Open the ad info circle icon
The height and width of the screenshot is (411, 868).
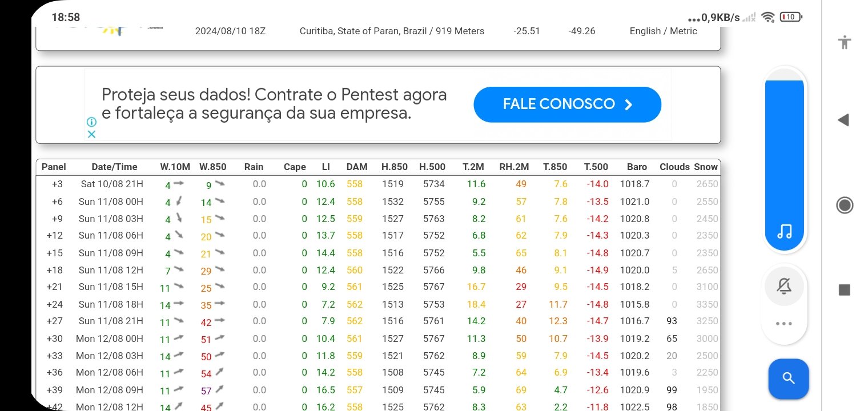(91, 122)
